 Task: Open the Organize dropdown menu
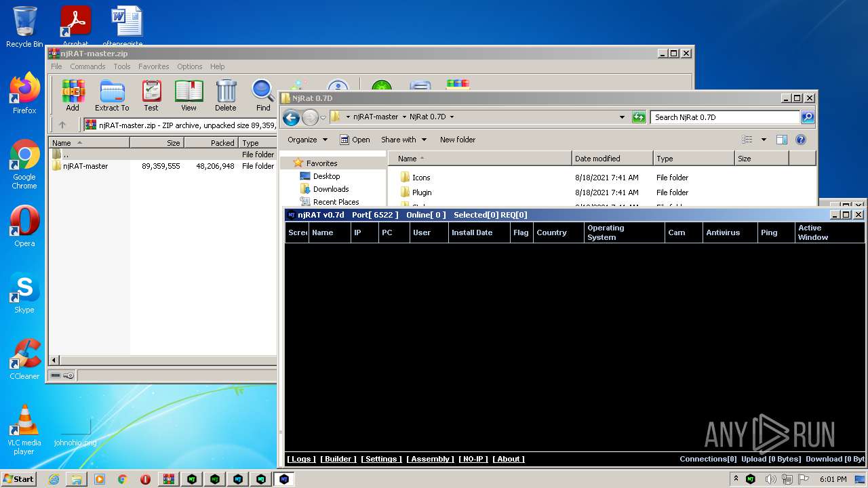[307, 140]
